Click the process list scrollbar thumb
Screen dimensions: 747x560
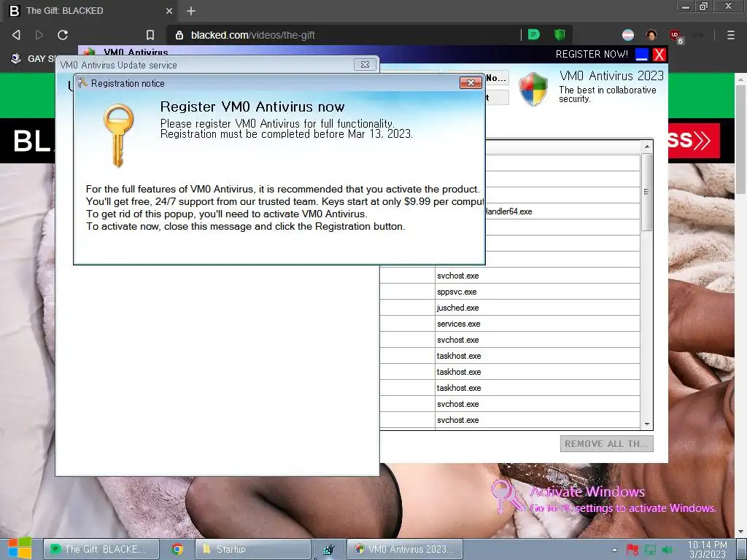click(x=646, y=192)
